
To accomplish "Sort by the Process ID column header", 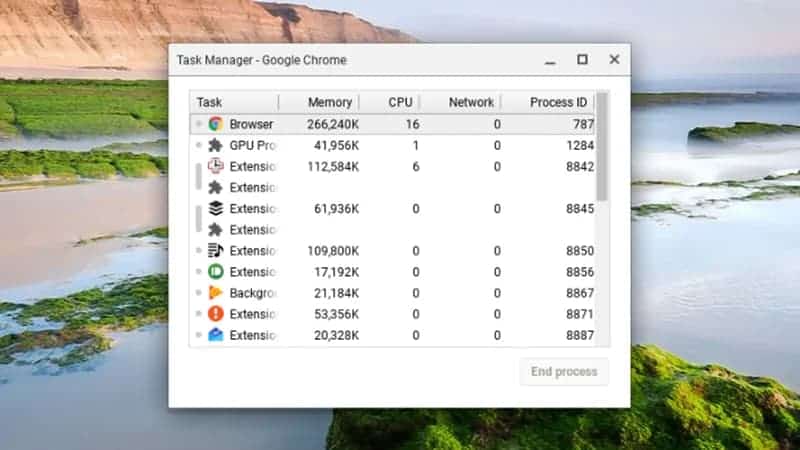I will 558,102.
